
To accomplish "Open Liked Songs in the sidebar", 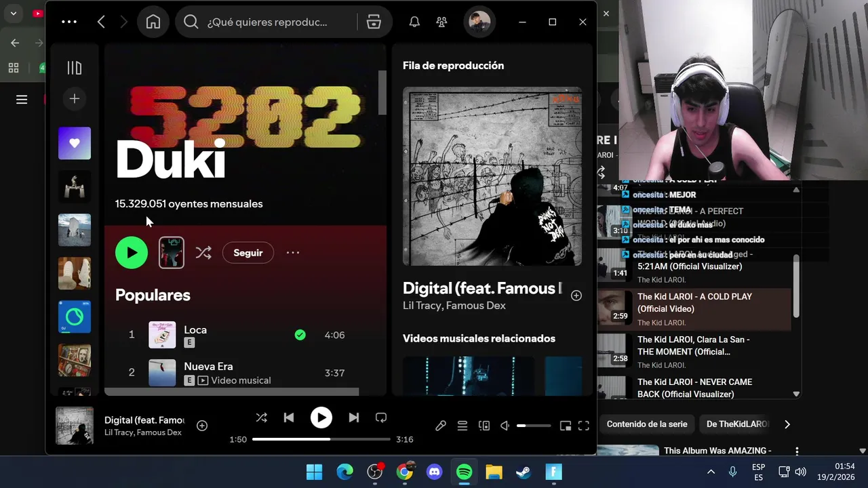I will tap(75, 144).
